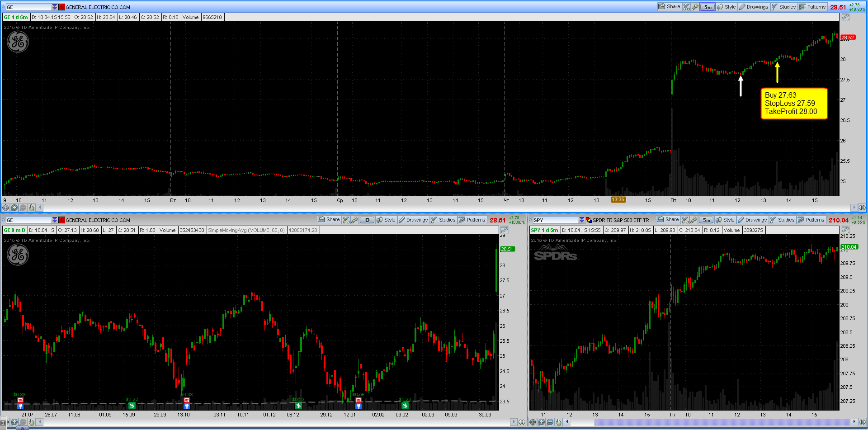
Task: Click Quick Study icon in the top GE chart toolbar
Action: (686, 7)
